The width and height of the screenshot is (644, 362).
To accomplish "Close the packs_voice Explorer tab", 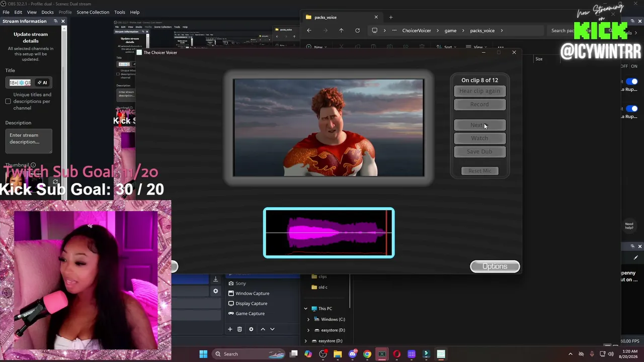I will (376, 17).
